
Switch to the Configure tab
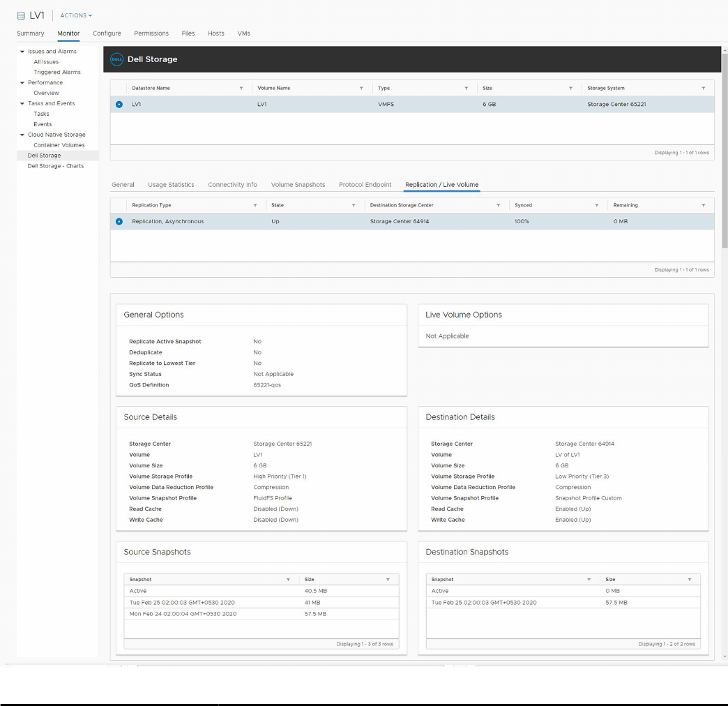(107, 33)
